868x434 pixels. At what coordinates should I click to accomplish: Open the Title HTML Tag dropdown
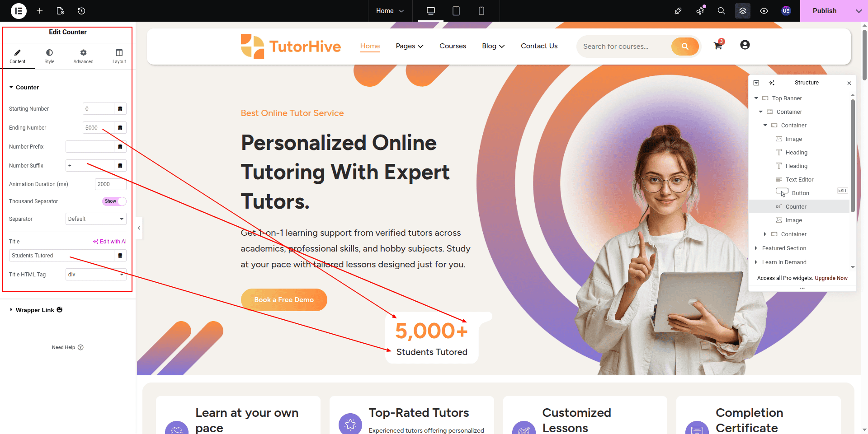click(x=96, y=275)
